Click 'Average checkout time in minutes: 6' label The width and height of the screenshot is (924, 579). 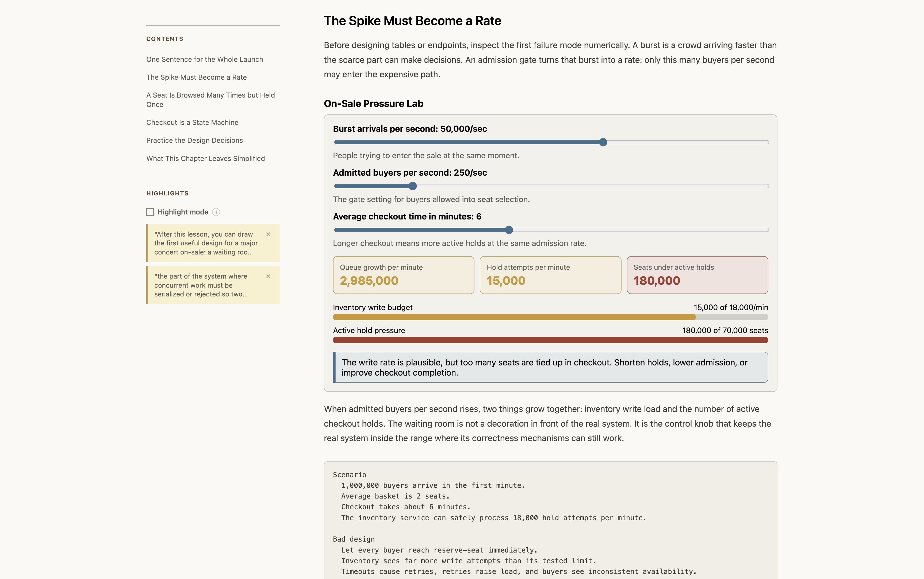click(x=407, y=217)
